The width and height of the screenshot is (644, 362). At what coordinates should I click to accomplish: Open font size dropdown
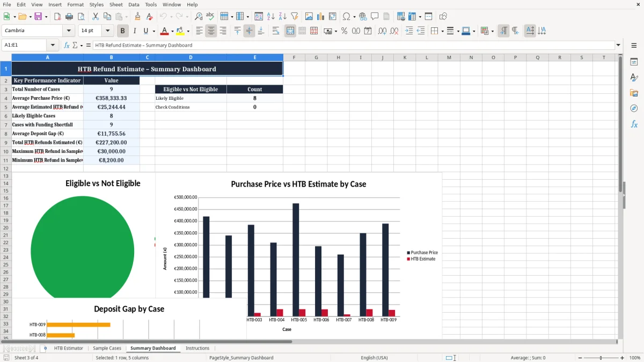pos(107,31)
